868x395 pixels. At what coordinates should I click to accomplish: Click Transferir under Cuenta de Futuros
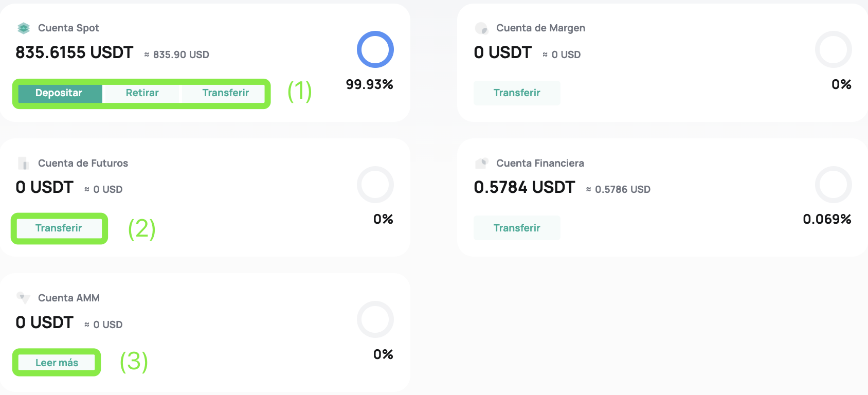(x=59, y=228)
